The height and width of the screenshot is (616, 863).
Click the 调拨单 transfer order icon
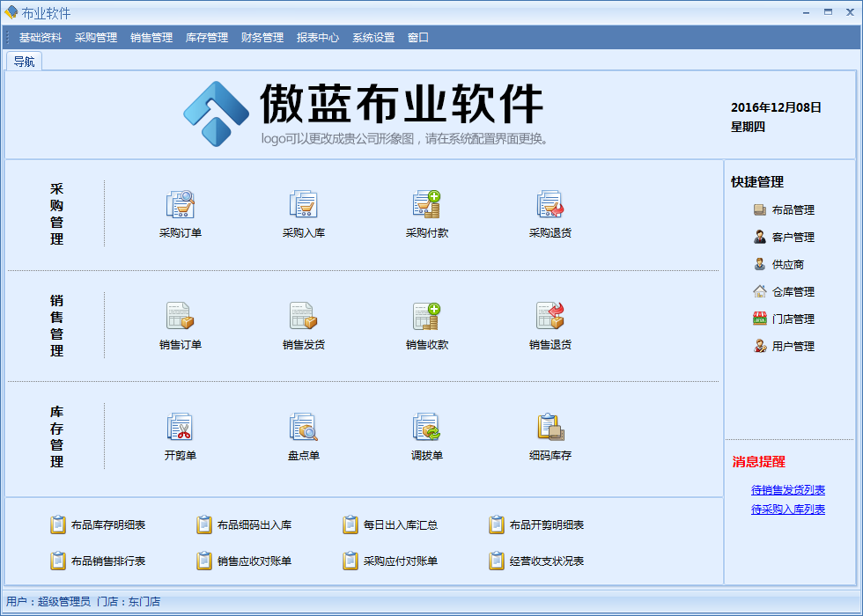(427, 428)
